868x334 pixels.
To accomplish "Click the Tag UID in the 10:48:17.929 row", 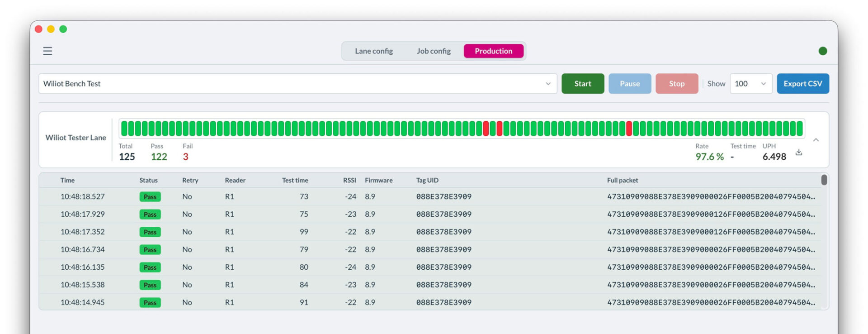I will pos(444,214).
